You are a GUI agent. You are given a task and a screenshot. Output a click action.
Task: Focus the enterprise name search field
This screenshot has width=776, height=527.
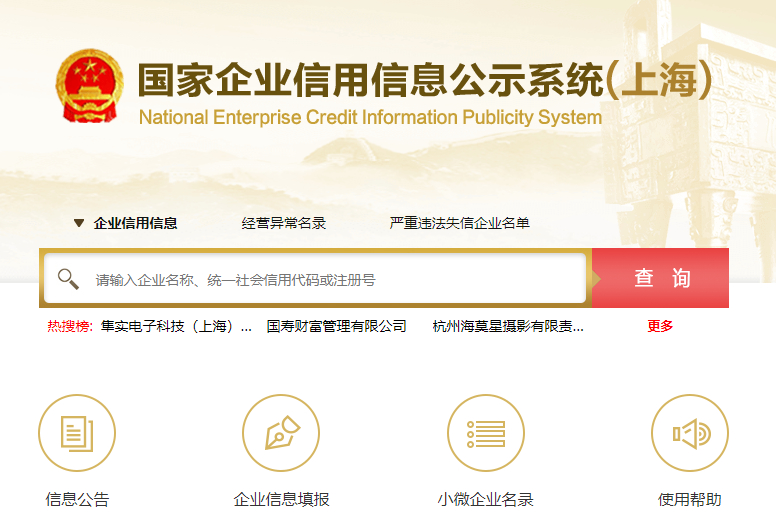pyautogui.click(x=315, y=279)
